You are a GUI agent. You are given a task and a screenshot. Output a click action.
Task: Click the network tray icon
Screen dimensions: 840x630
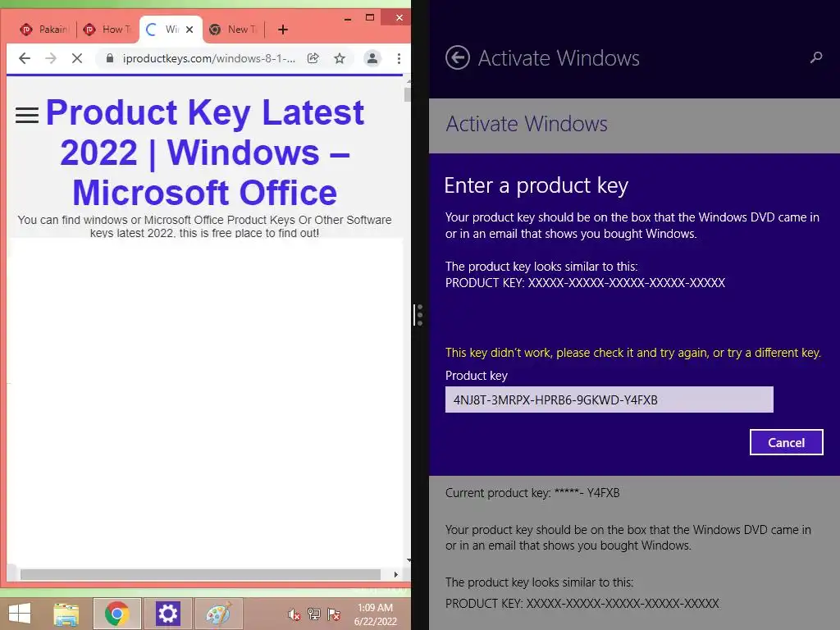coord(314,614)
